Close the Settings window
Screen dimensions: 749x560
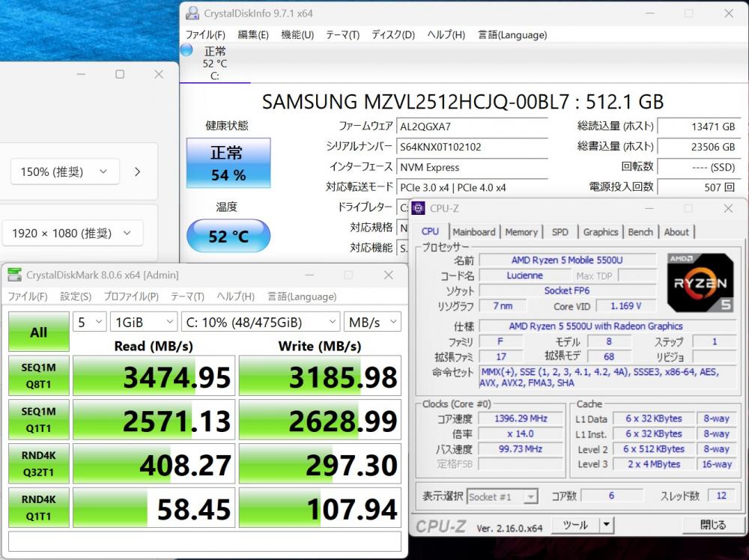coord(159,74)
